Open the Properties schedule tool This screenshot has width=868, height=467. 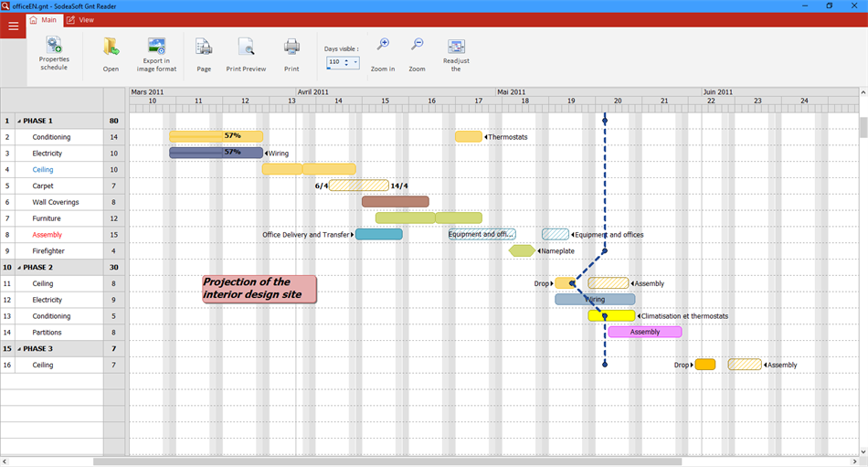click(54, 53)
